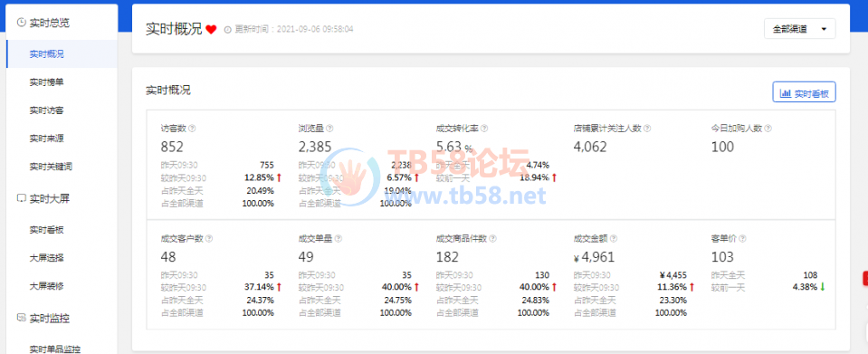
Task: Click help icon beside 成交金额
Action: pos(614,239)
